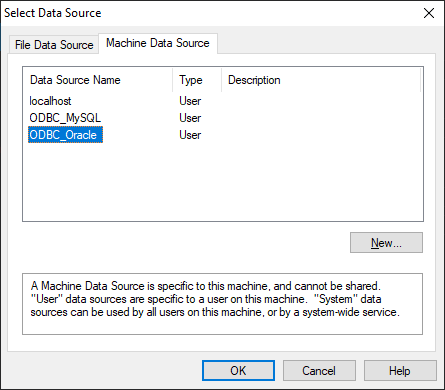
Task: Click the Type column header
Action: 197,80
